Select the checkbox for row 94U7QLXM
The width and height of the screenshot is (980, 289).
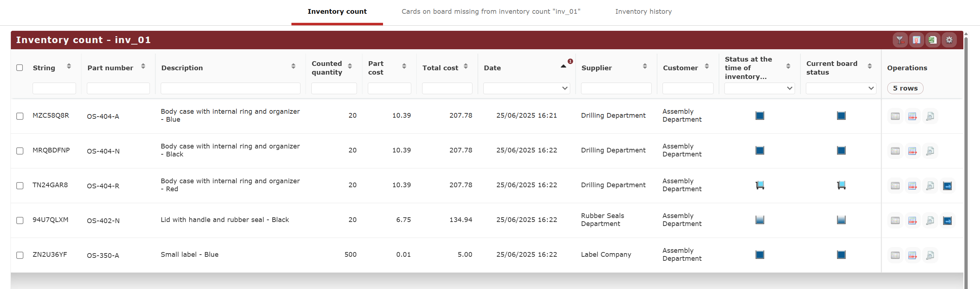coord(20,221)
